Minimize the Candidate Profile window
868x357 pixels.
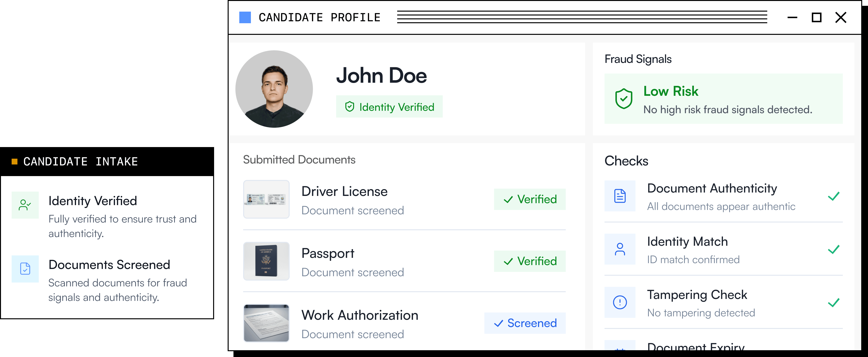792,17
